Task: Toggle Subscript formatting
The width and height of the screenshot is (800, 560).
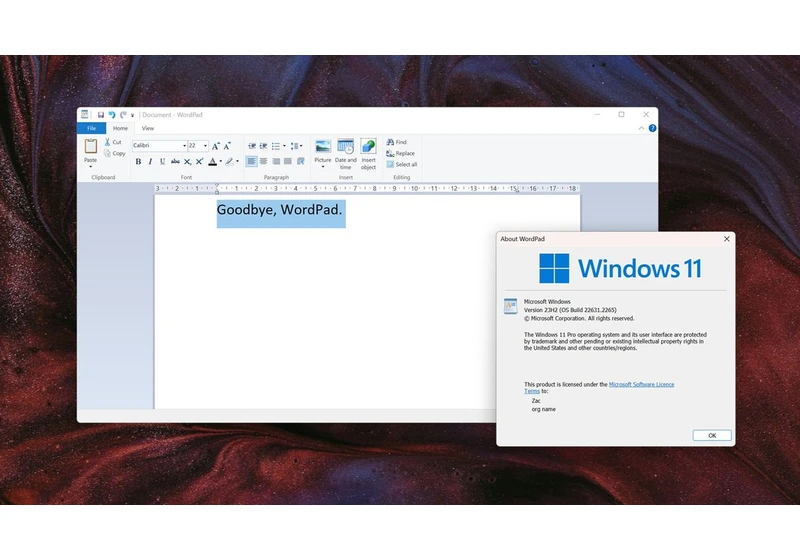Action: tap(187, 162)
